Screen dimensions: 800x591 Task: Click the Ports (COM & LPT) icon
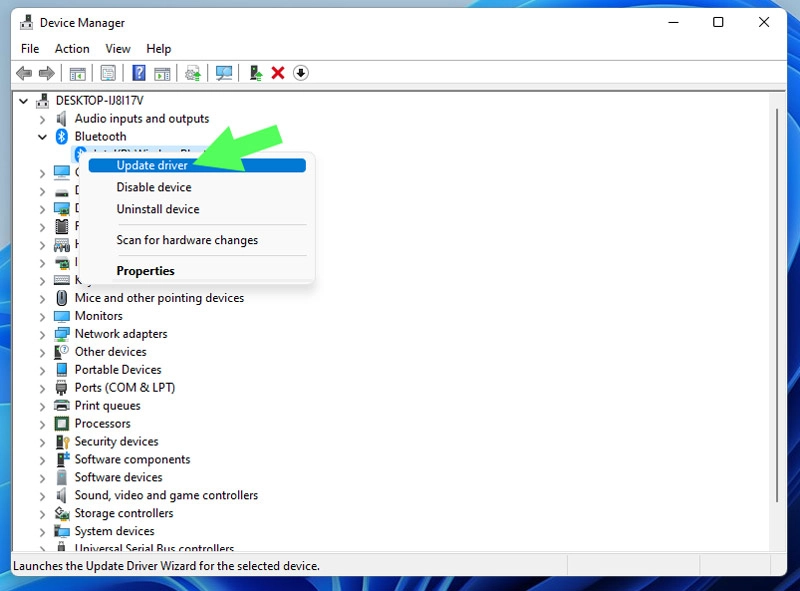[x=61, y=388]
